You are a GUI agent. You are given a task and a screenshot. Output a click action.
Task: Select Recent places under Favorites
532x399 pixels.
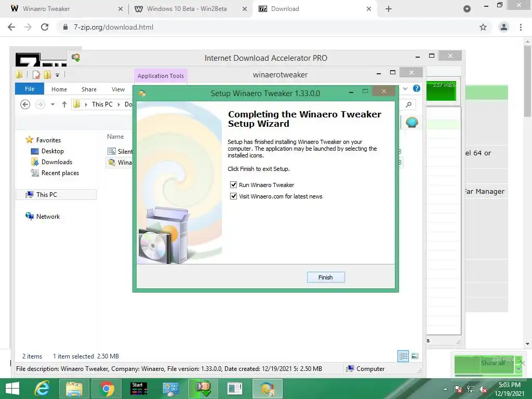(x=60, y=172)
